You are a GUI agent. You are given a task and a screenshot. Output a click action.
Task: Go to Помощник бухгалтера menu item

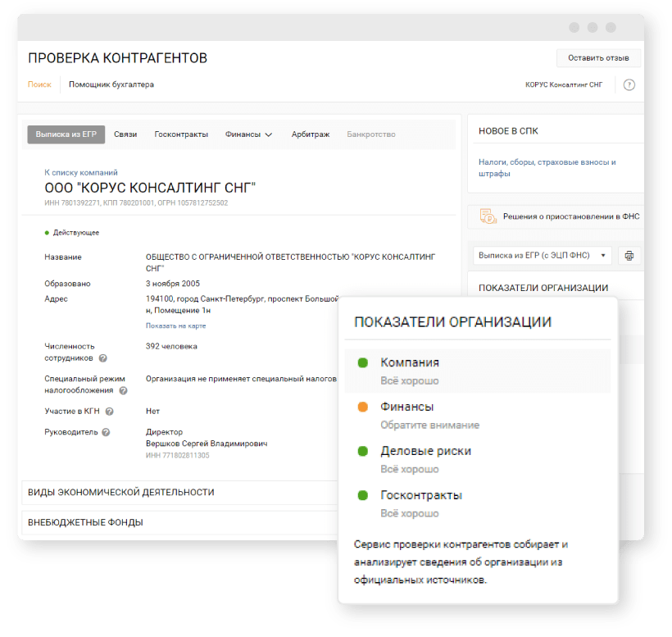(111, 84)
